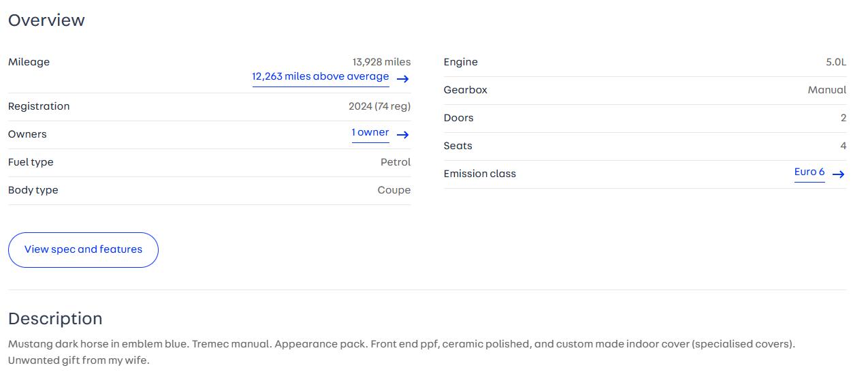Image resolution: width=868 pixels, height=374 pixels.
Task: Open the 1 owner link
Action: [x=370, y=133]
